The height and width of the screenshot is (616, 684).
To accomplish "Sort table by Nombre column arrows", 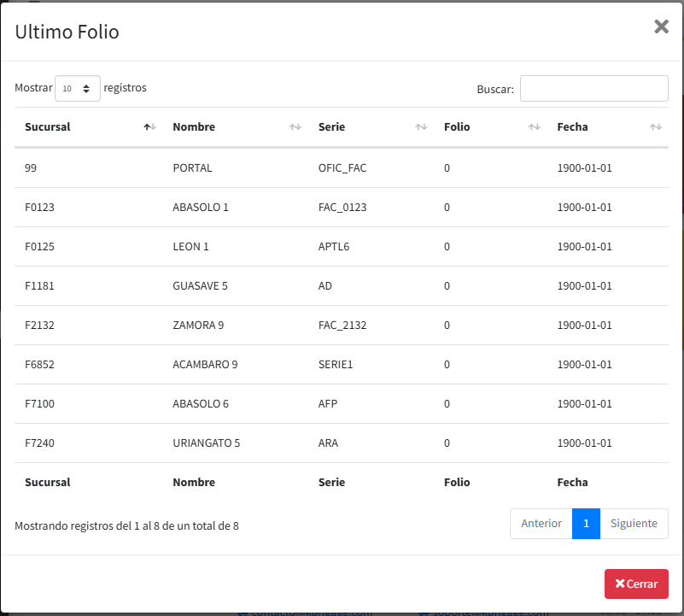I will point(295,127).
